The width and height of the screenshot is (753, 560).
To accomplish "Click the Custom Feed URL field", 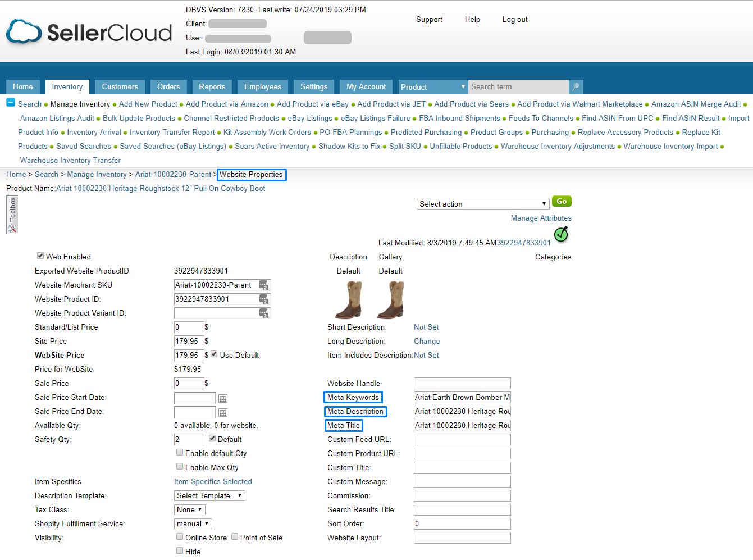I will tap(462, 439).
